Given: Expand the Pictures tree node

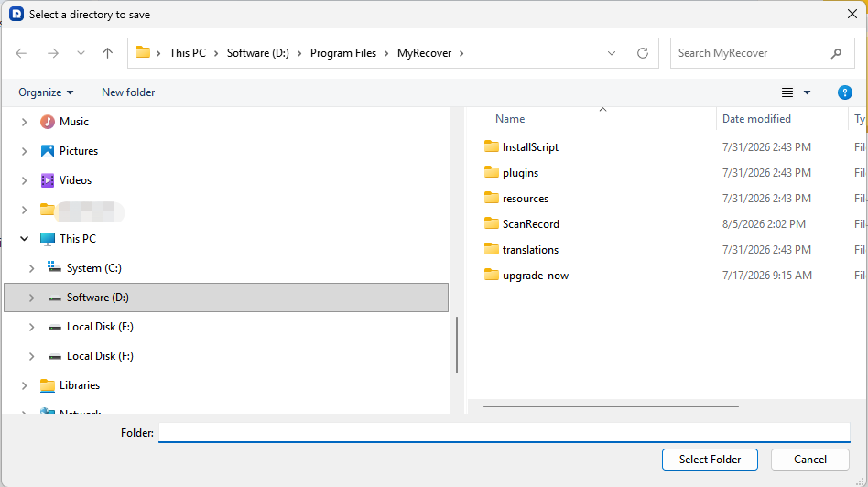Looking at the screenshot, I should 25,151.
